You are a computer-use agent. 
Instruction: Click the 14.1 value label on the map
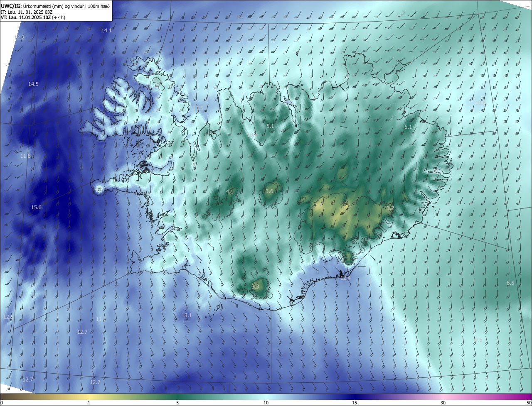106,31
